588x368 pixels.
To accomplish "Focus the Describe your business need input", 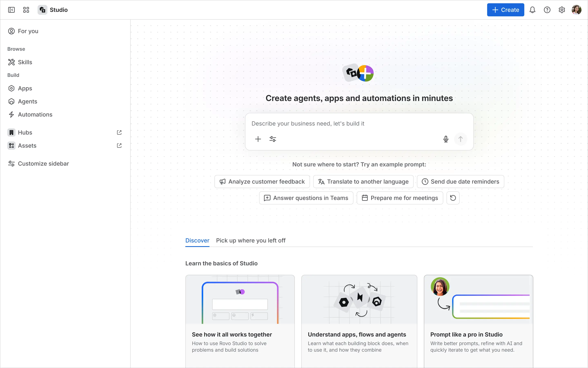I will click(359, 124).
